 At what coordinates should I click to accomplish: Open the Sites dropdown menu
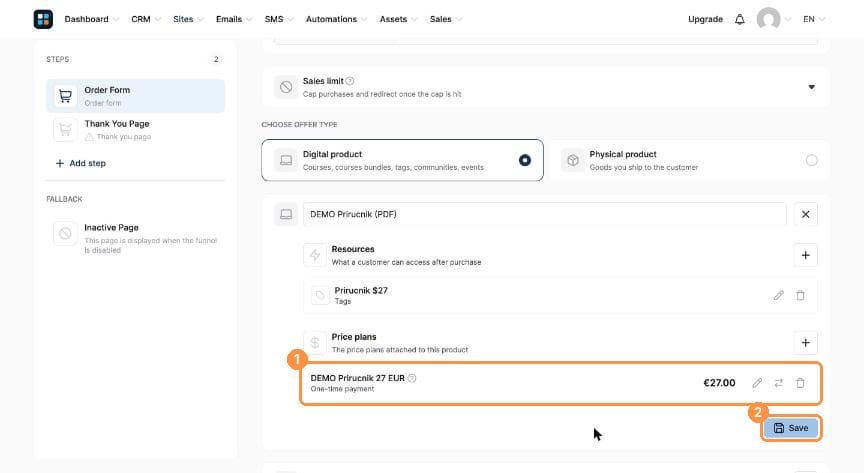pos(188,19)
